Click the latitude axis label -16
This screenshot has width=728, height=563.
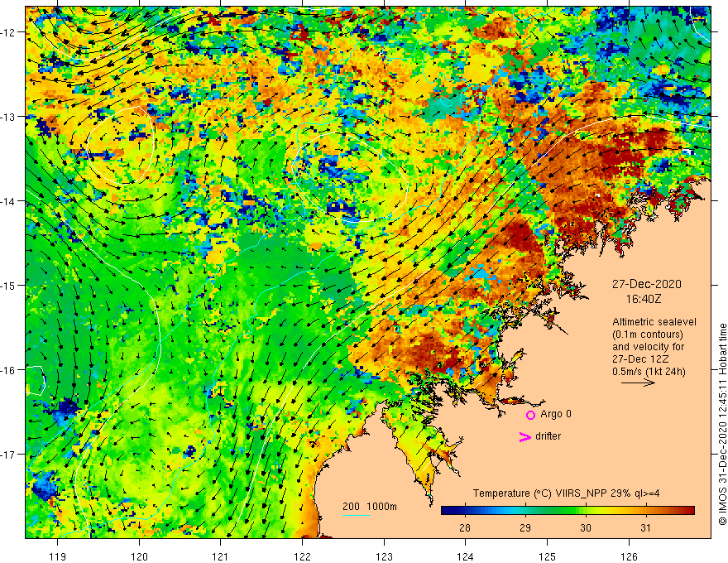click(x=9, y=370)
